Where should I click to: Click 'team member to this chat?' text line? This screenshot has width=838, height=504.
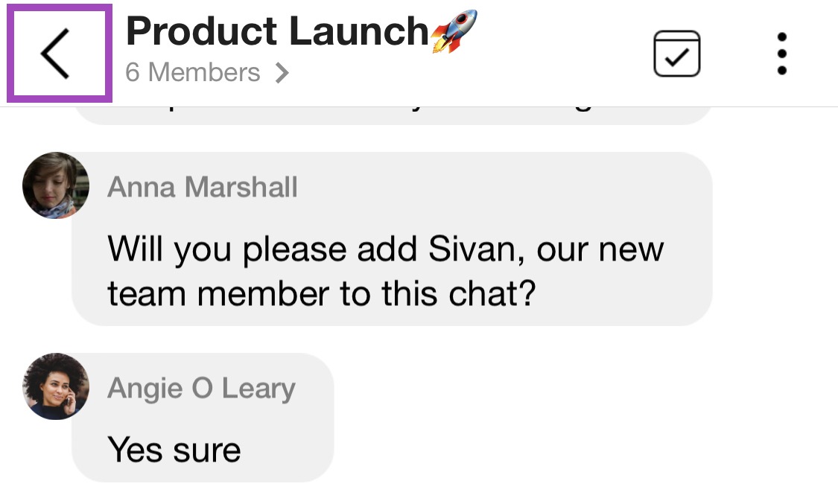321,294
